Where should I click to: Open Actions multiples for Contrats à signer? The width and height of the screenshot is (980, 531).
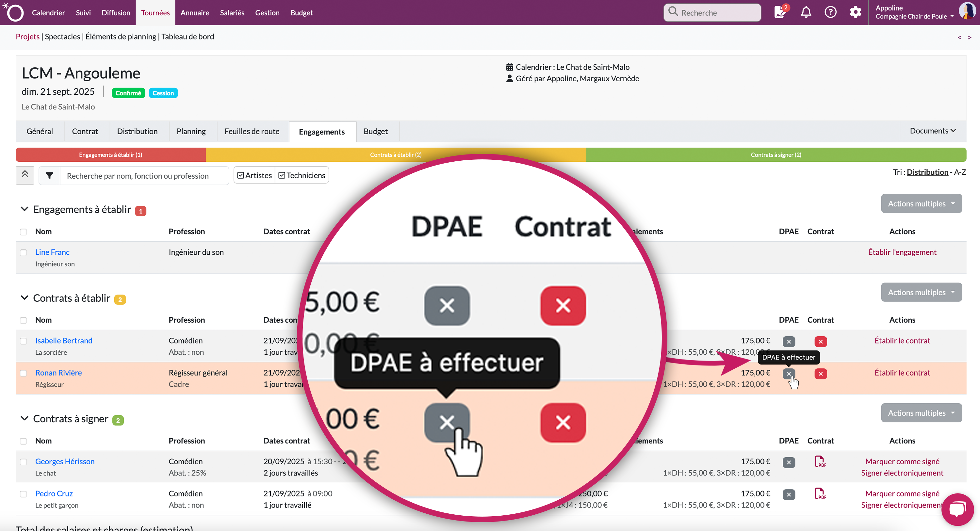pos(921,413)
